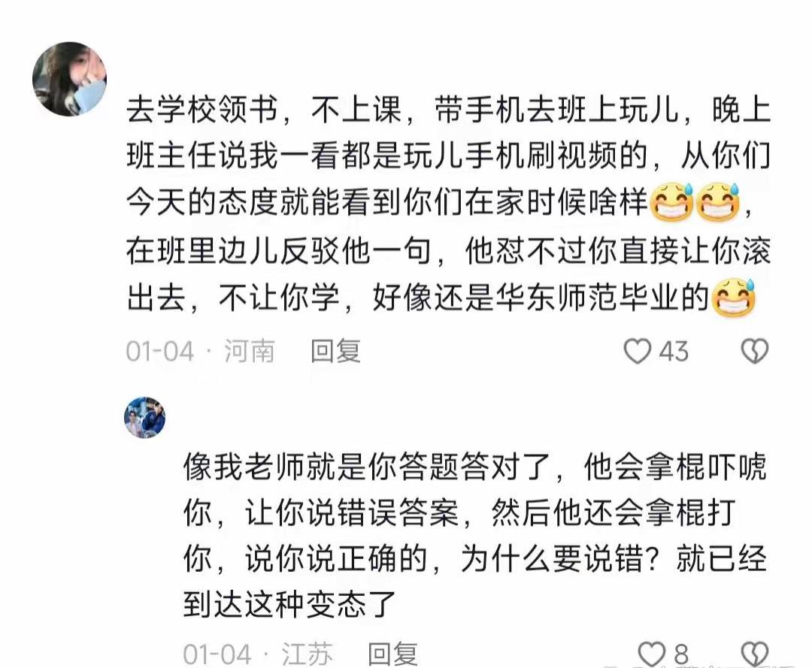Tap 回复 under the 江苏 comment
Viewport: 812px width, 668px height.
[x=392, y=654]
